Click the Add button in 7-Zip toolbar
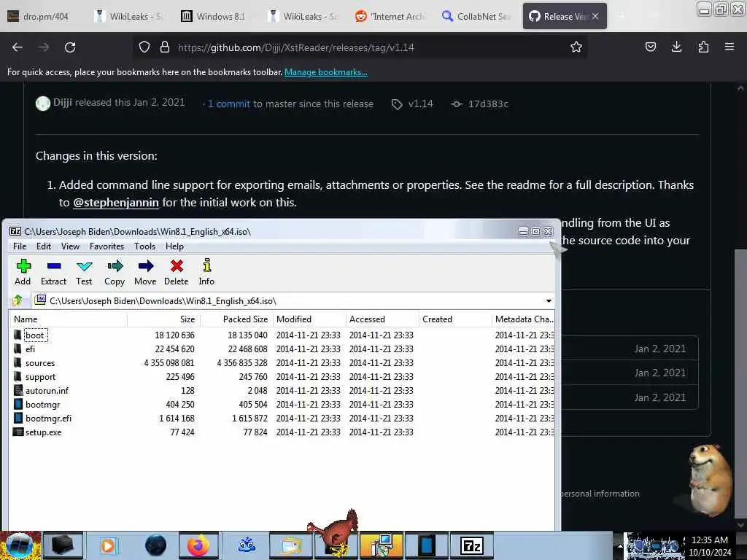747x560 pixels. coord(23,273)
